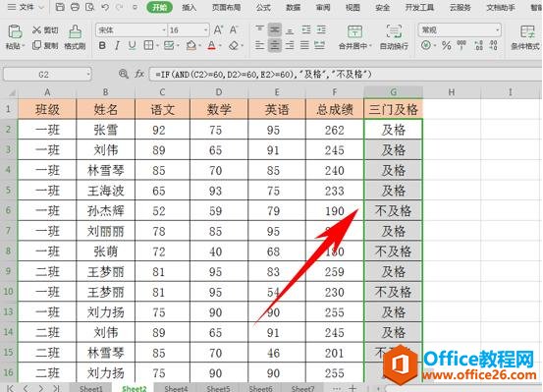This screenshot has height=392, width=543.
Task: Click the fill color bucket icon
Action: click(x=190, y=45)
